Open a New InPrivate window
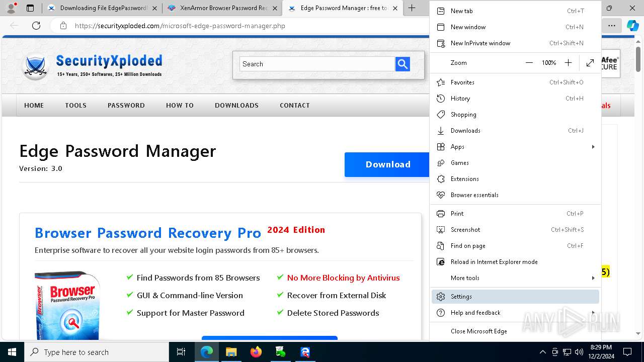 (x=515, y=43)
